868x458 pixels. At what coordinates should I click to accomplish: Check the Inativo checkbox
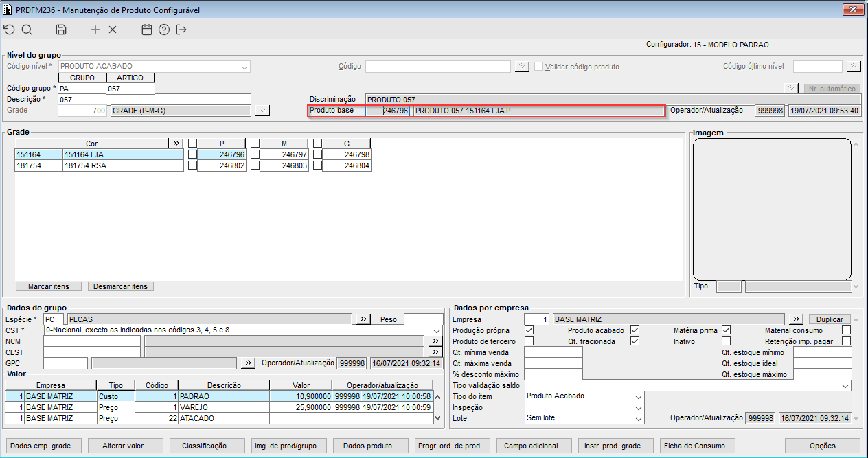point(726,341)
